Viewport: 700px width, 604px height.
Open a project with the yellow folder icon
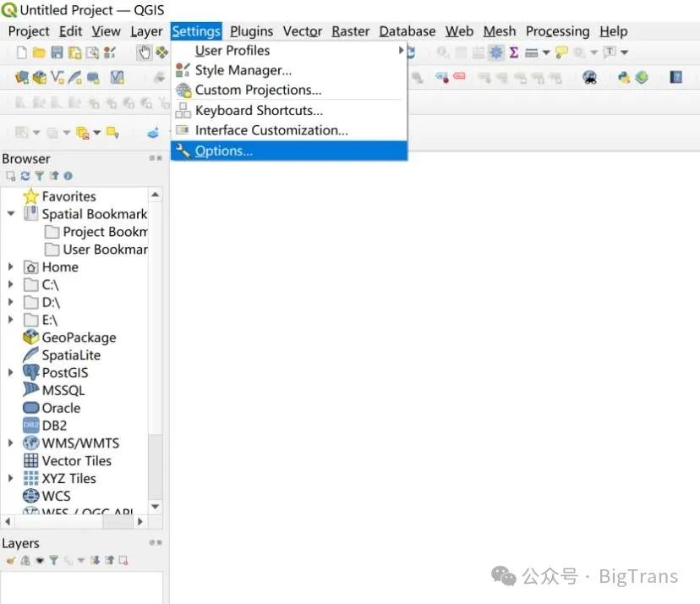pos(39,52)
